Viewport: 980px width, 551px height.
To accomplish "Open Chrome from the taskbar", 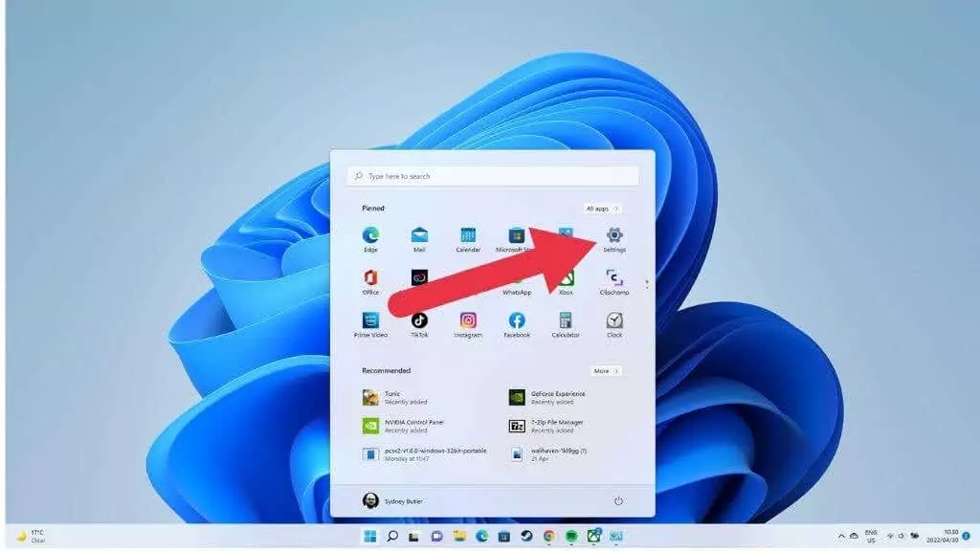I will tap(548, 536).
